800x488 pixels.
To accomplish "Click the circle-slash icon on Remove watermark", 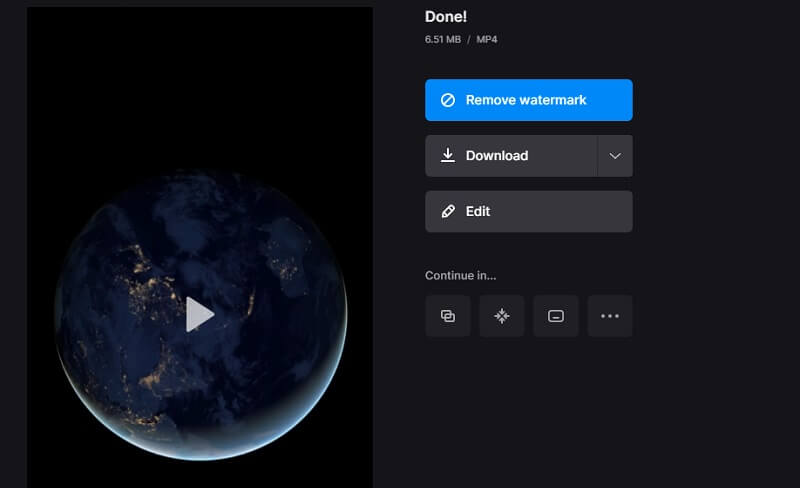I will pyautogui.click(x=448, y=100).
